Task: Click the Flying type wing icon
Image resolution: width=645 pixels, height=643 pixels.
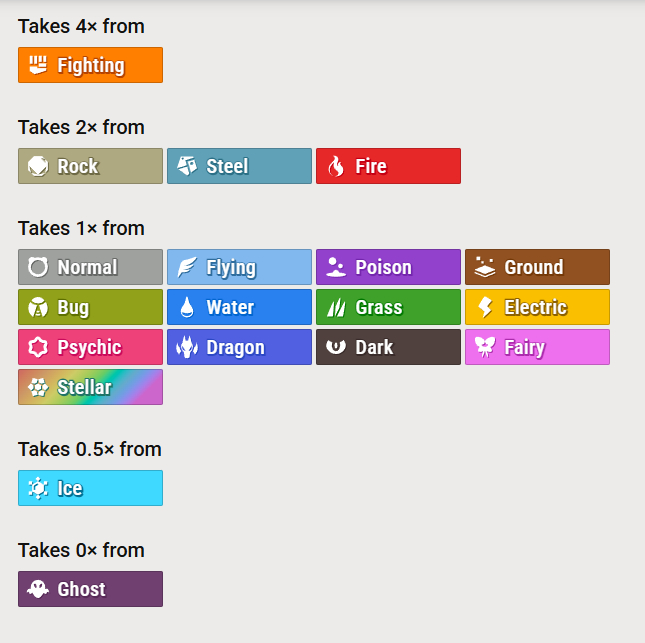Action: 187,267
